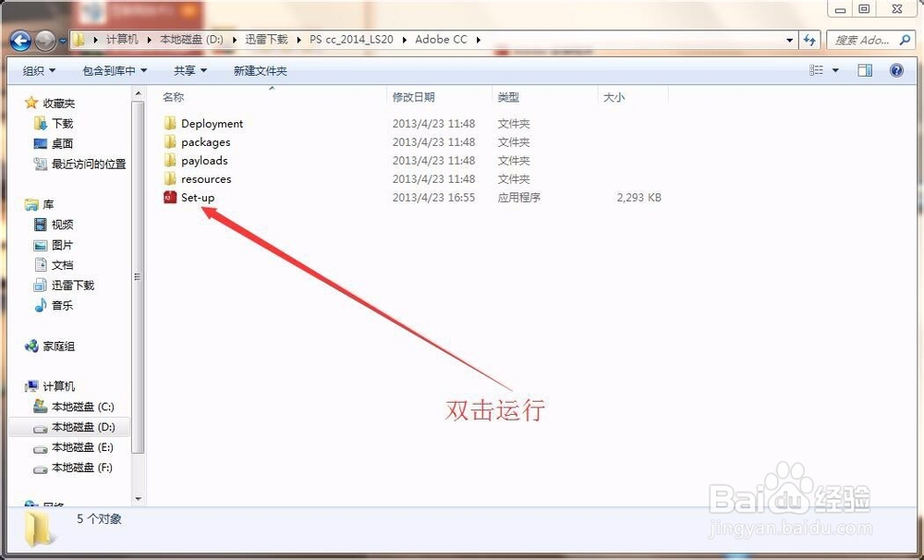Click the 2013/4/23 16:55 date cell

(433, 198)
